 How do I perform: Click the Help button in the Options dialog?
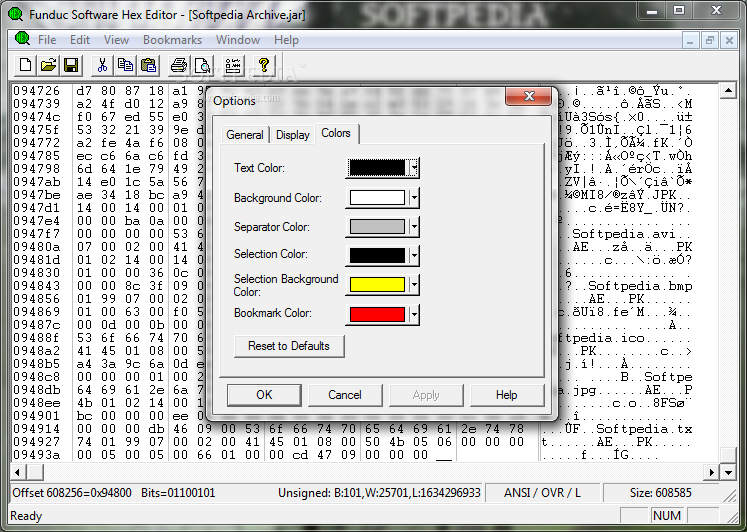tap(506, 395)
